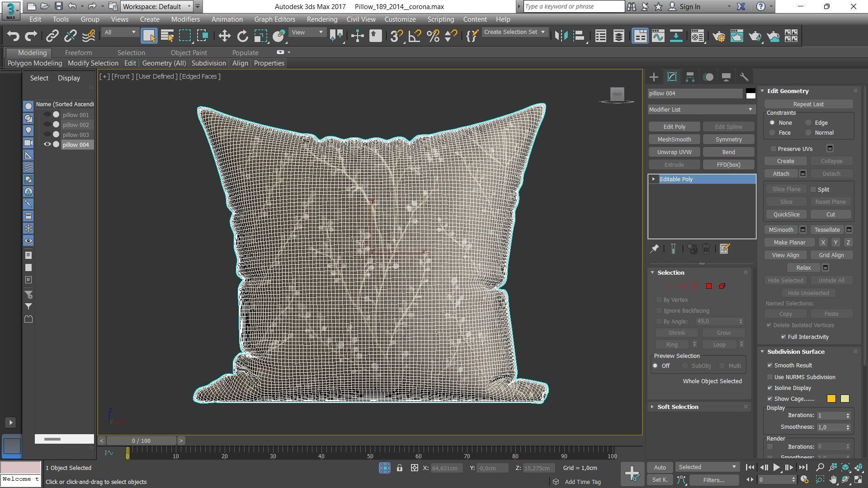Click the MeshSmooth modifier button

pyautogui.click(x=674, y=140)
